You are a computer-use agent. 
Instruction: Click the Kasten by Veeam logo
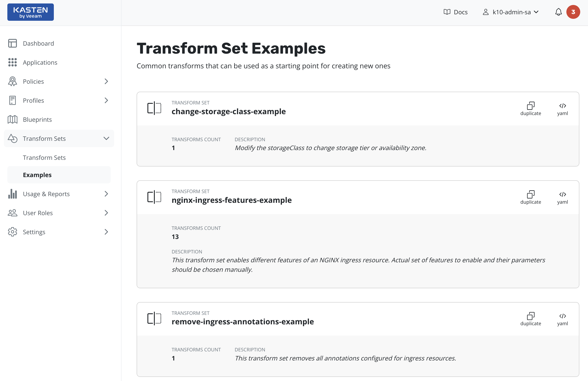[30, 12]
